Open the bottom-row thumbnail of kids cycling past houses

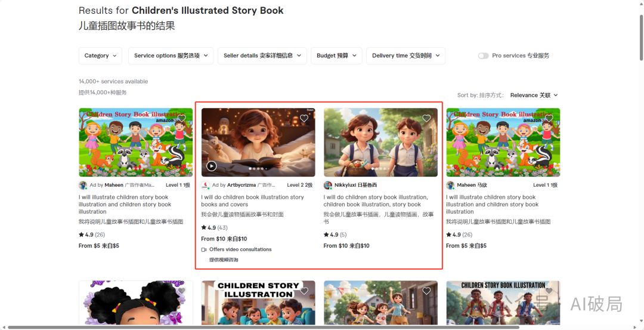[x=380, y=303]
